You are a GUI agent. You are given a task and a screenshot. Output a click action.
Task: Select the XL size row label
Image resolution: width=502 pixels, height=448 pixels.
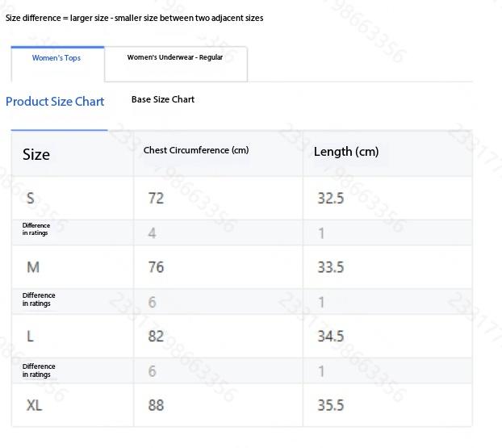34,405
